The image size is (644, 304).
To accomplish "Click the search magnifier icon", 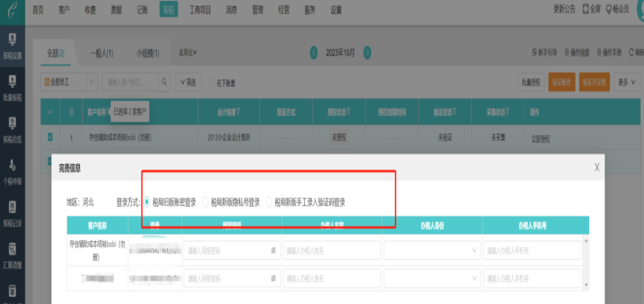I will (164, 82).
